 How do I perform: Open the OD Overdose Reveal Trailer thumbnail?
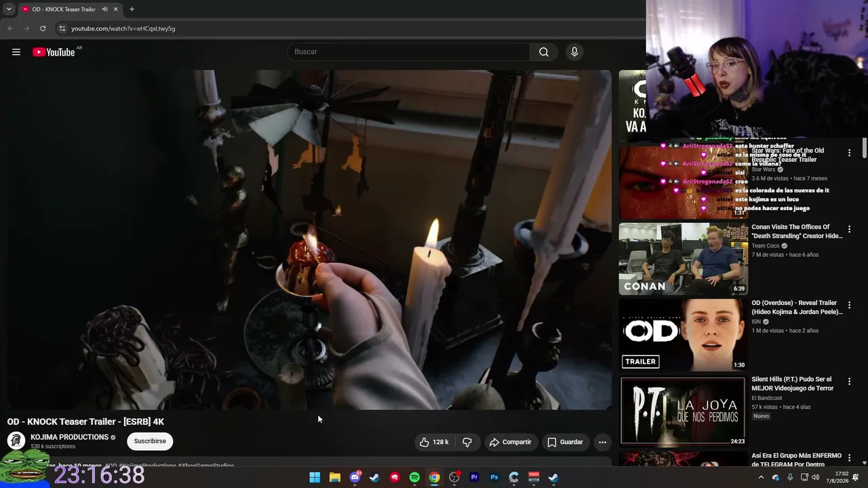point(683,335)
